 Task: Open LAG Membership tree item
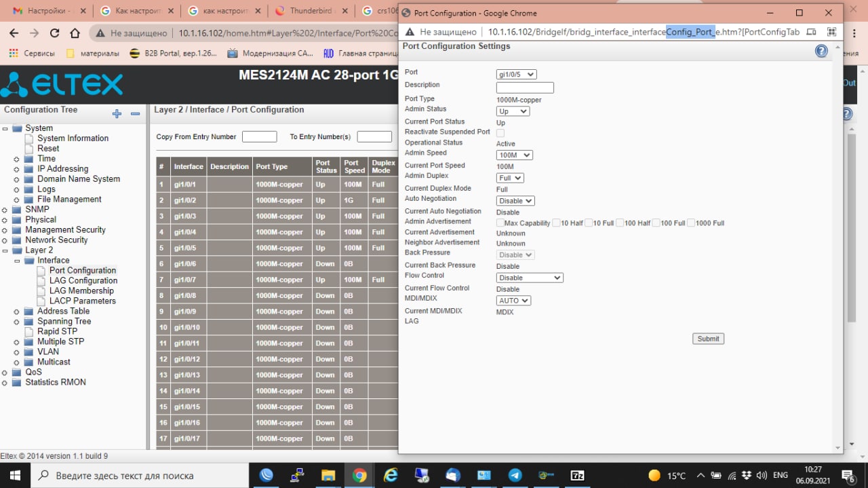point(81,291)
